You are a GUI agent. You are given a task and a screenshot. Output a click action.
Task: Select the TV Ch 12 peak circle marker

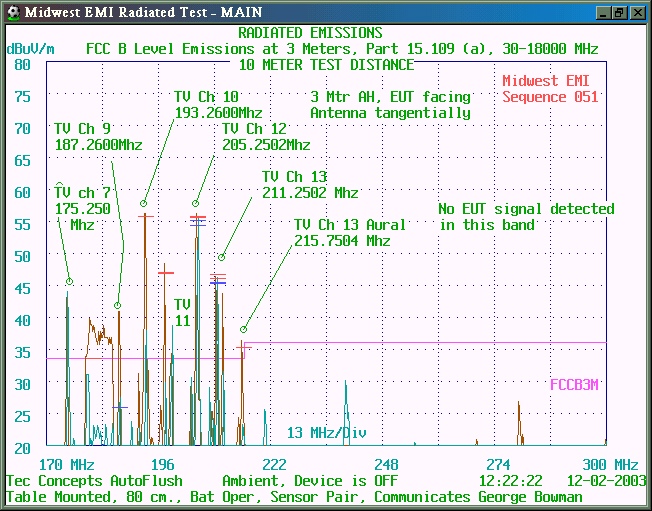point(196,203)
